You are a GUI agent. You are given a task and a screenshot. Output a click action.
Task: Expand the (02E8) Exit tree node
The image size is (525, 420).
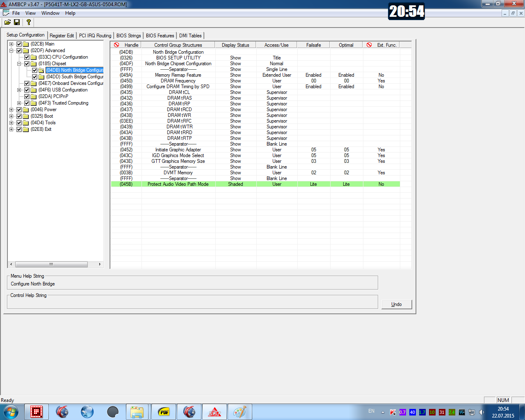[x=11, y=129]
